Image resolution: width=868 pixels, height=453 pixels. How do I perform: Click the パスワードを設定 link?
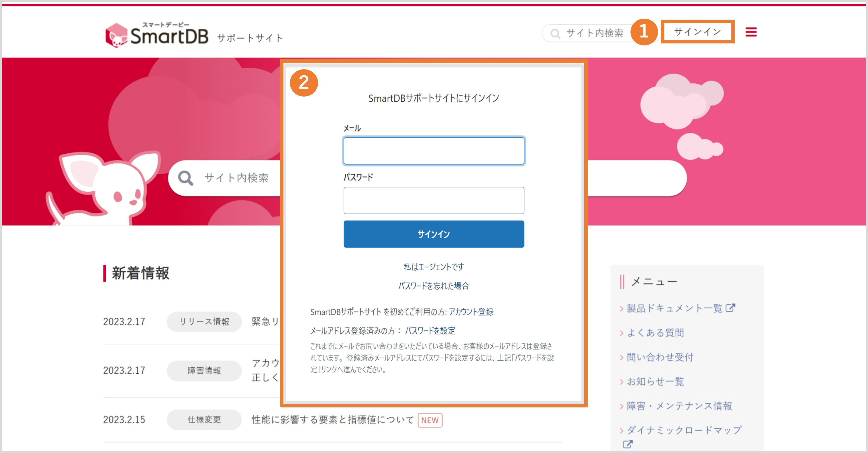tap(430, 331)
